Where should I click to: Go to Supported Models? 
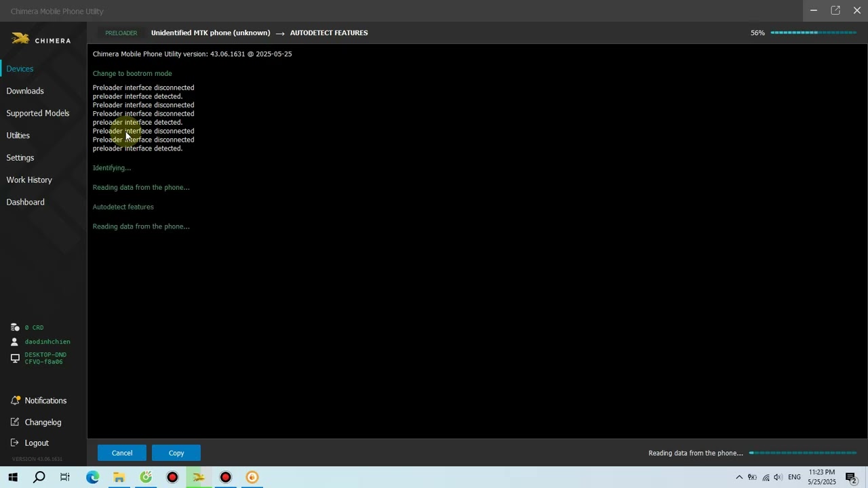pyautogui.click(x=38, y=113)
